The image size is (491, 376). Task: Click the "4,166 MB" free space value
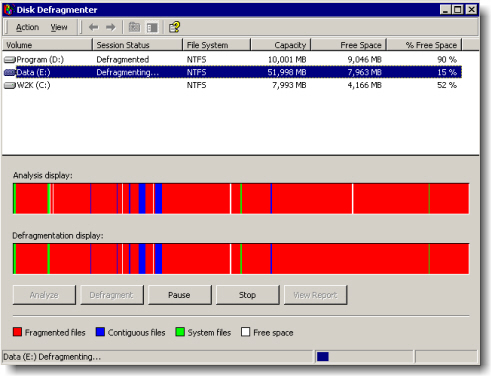[365, 85]
